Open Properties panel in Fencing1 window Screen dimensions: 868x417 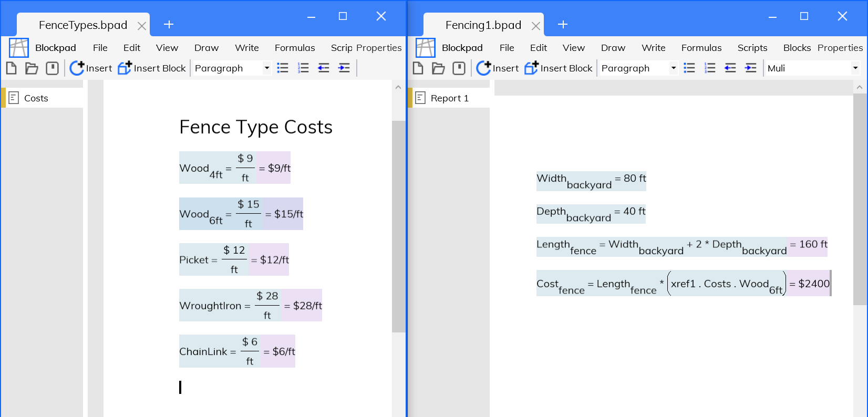(x=840, y=48)
